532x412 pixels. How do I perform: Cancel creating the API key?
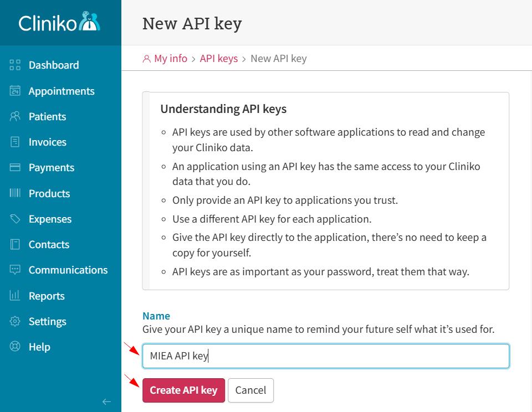250,390
